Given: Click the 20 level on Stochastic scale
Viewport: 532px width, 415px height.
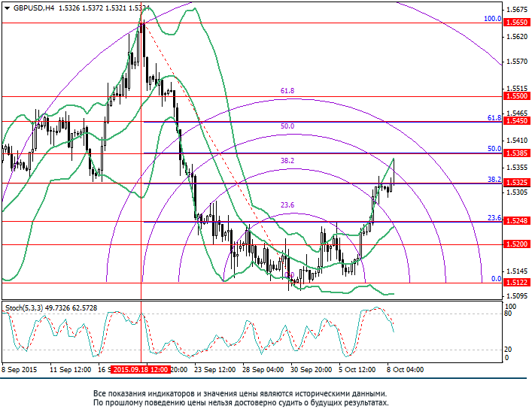Looking at the screenshot, I should [508, 350].
